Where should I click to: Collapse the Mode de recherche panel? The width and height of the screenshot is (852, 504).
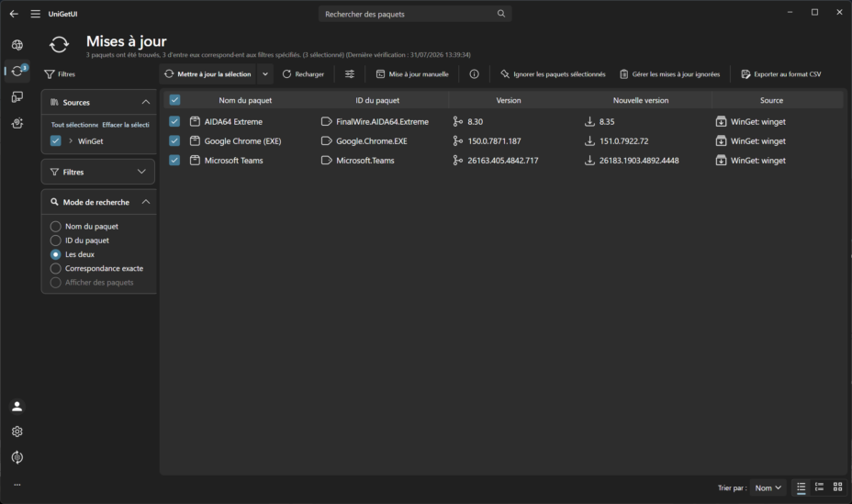tap(146, 202)
